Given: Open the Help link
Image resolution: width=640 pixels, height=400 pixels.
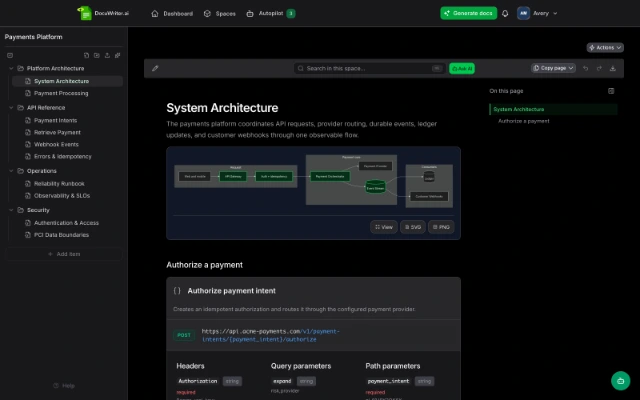Looking at the screenshot, I should click(x=64, y=386).
